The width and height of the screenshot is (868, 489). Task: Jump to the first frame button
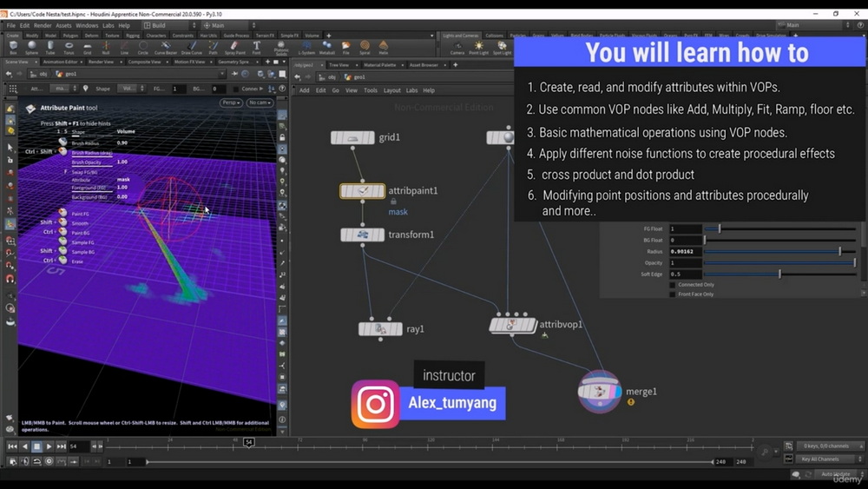click(12, 446)
